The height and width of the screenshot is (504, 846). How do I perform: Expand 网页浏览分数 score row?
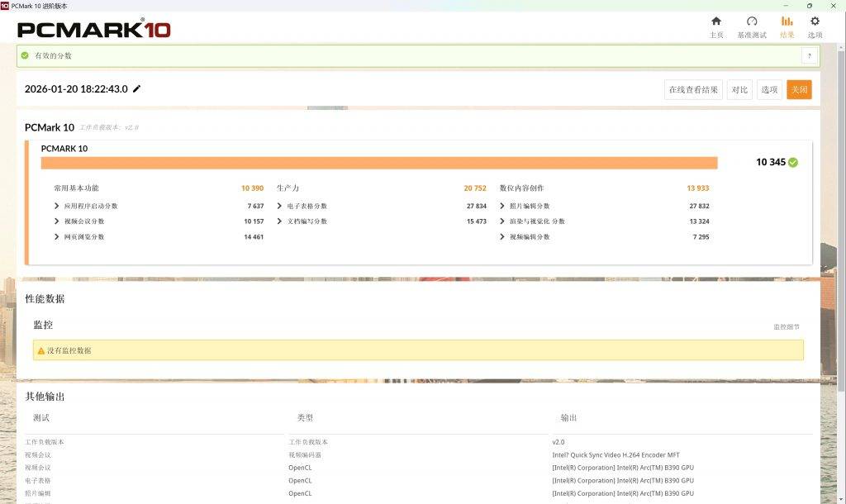pyautogui.click(x=57, y=237)
